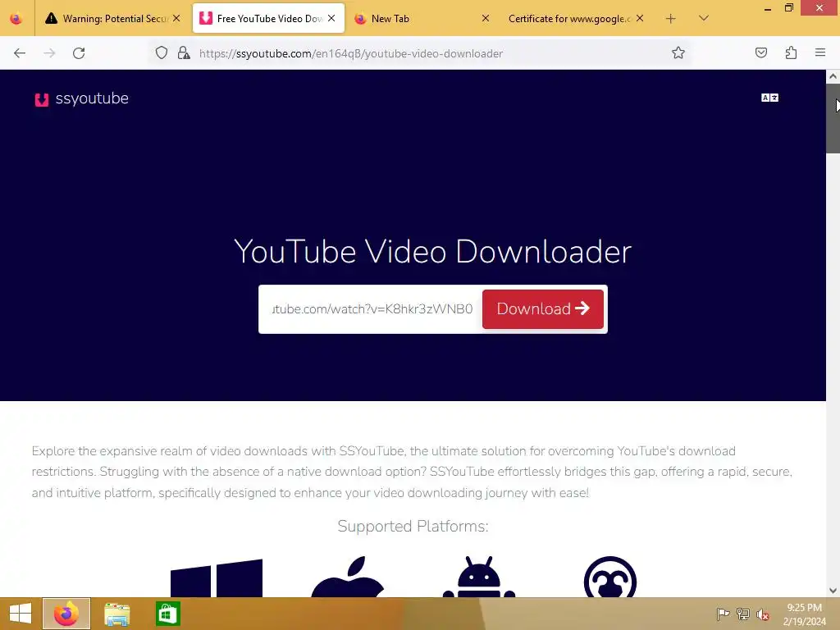
Task: Open the Windows Store taskbar icon
Action: (167, 614)
